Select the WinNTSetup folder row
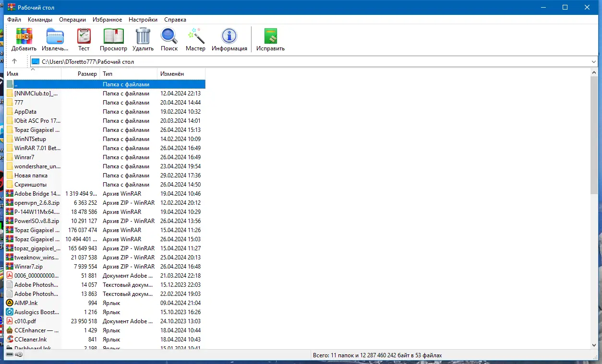 (x=105, y=139)
